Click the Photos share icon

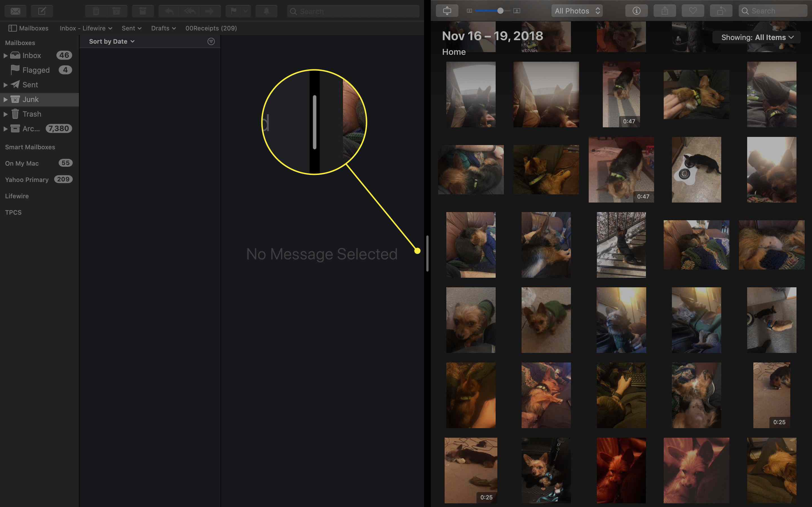tap(665, 10)
